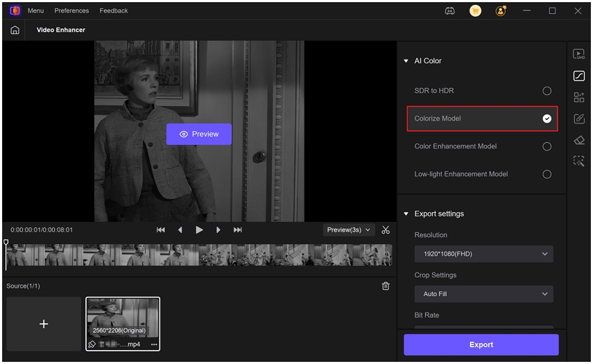This screenshot has width=593, height=364.
Task: Delete source with trash icon
Action: coord(386,286)
